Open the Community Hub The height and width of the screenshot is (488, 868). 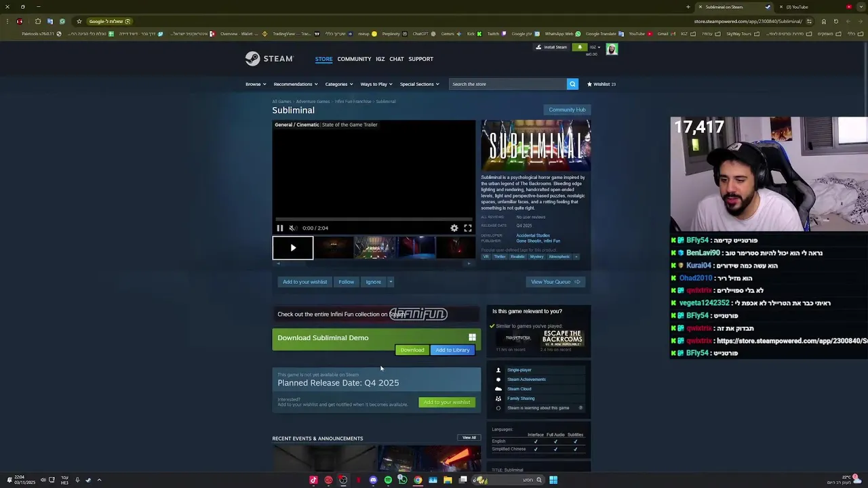(x=567, y=110)
